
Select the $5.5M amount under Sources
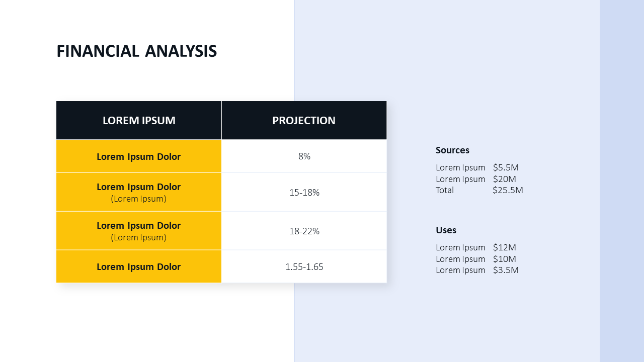(506, 167)
